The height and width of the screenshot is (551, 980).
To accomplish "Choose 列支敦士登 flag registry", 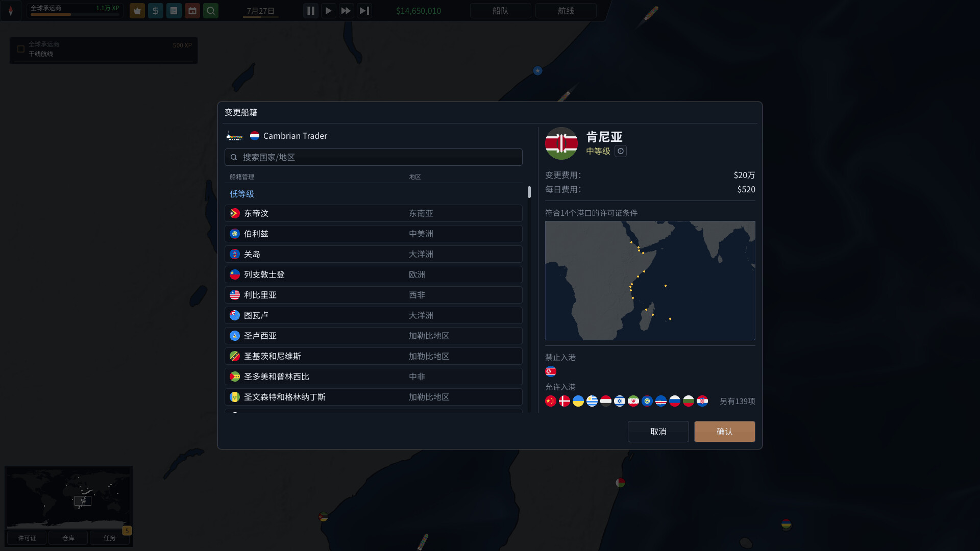I will coord(373,274).
